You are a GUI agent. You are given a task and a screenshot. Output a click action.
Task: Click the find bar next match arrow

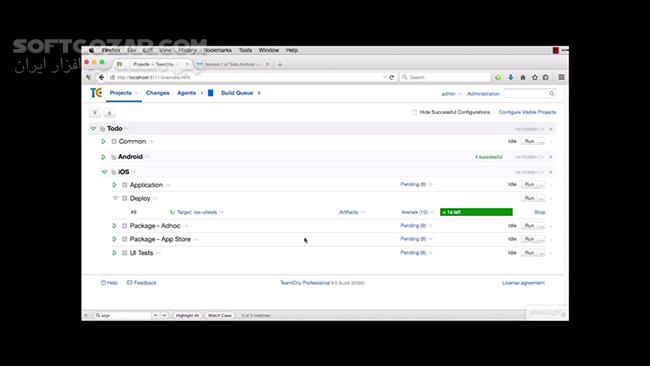(164, 315)
